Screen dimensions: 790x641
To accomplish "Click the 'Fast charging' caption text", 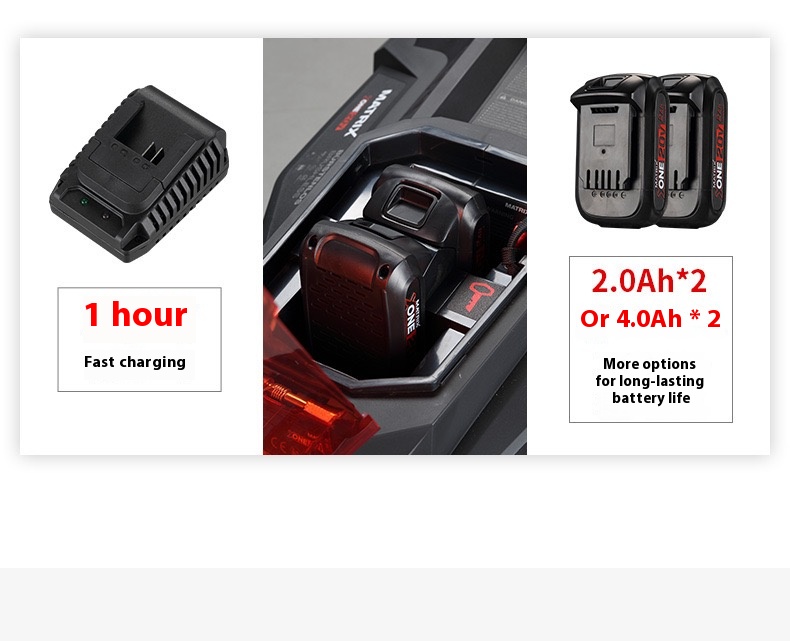I will pyautogui.click(x=135, y=362).
